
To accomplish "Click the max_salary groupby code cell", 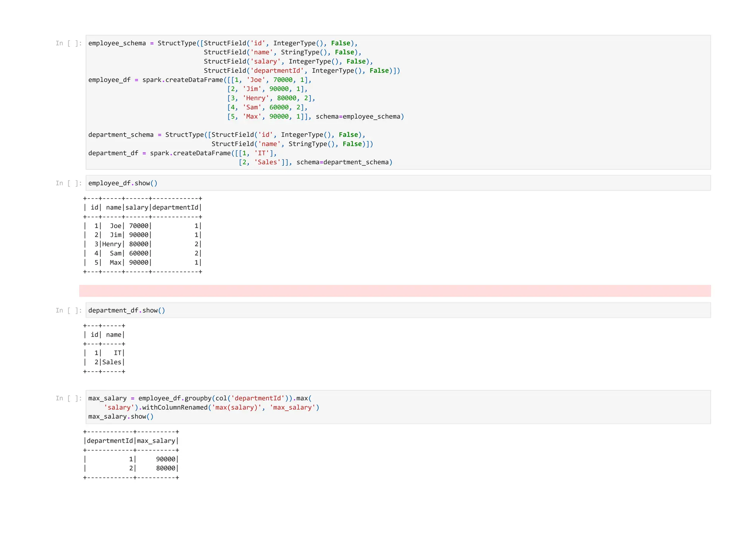I will tap(398, 407).
